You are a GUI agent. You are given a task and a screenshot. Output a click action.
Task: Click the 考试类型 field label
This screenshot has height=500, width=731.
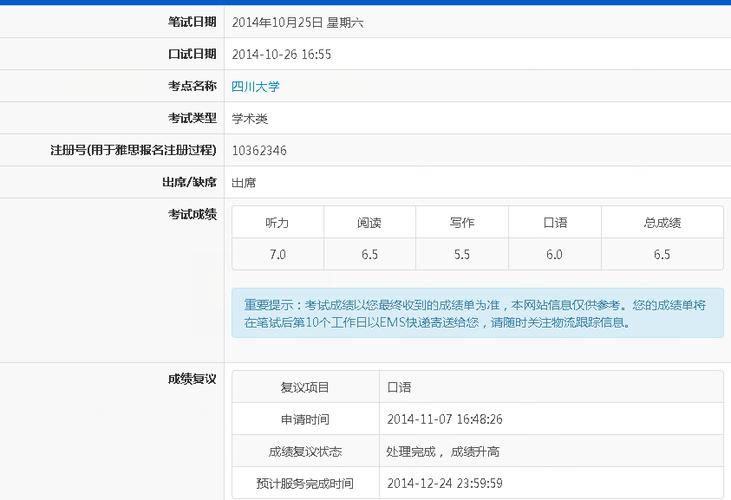click(x=192, y=118)
